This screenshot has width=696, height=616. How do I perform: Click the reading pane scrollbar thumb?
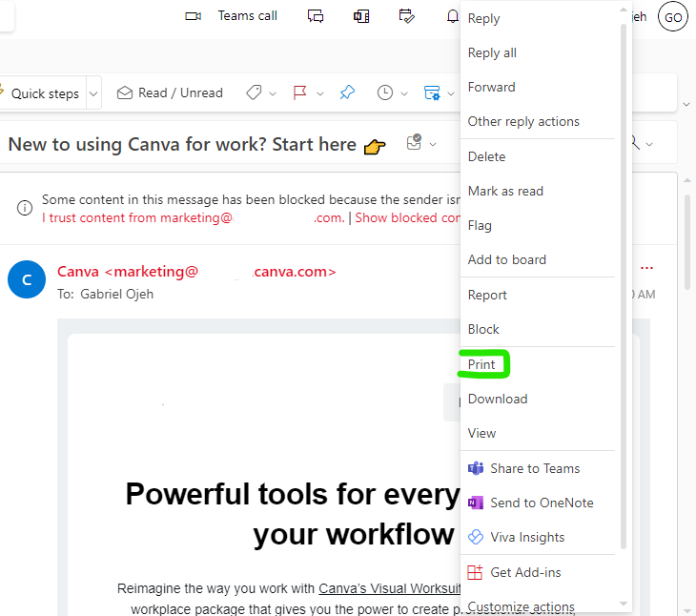click(687, 242)
